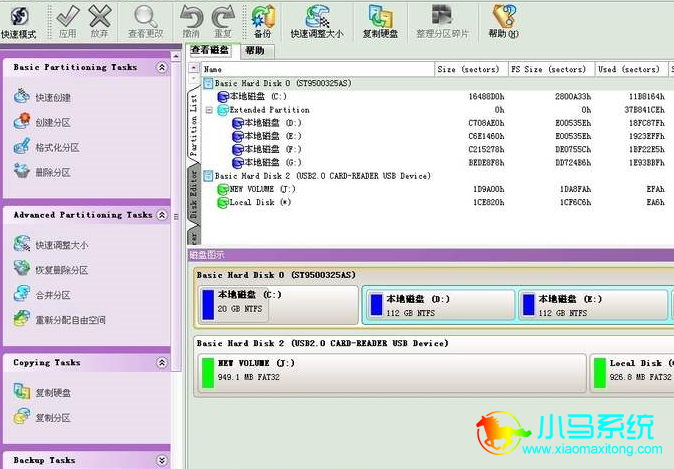The width and height of the screenshot is (674, 469).
Task: Sort by Name column header
Action: click(317, 69)
